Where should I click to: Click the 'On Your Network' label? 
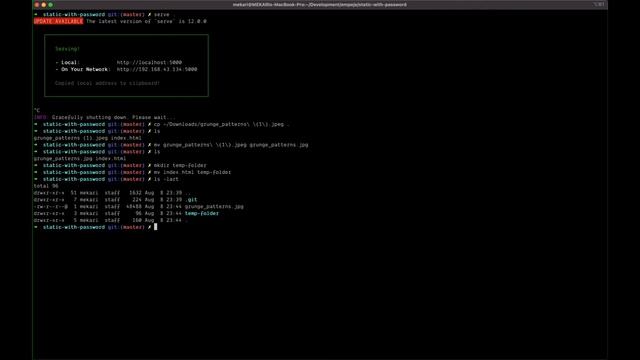click(x=84, y=69)
